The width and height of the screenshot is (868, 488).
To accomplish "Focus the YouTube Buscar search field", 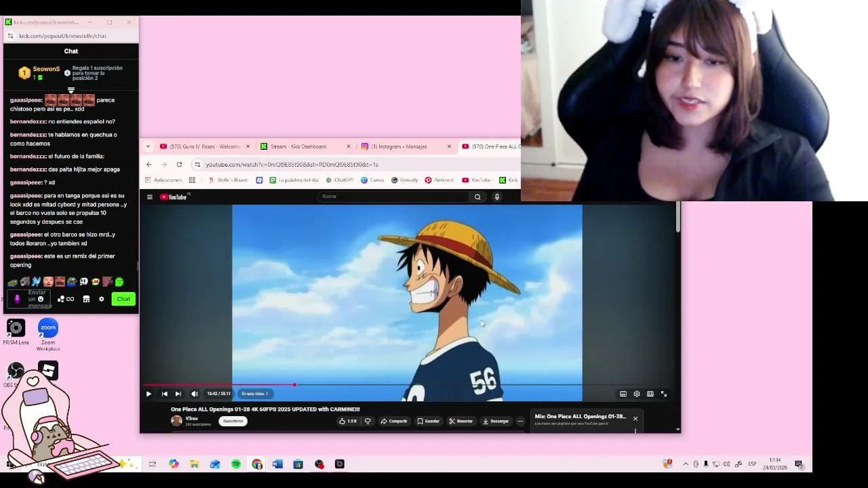I will pyautogui.click(x=393, y=197).
